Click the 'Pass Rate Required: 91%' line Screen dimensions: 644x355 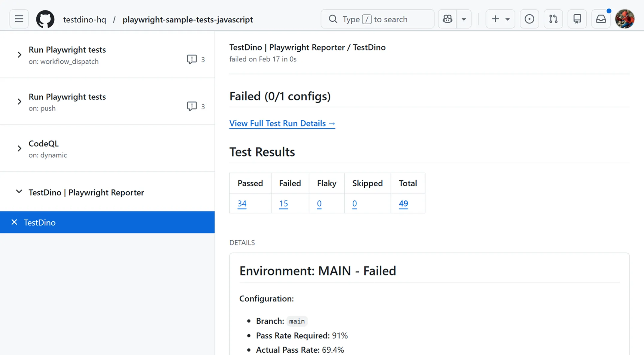[302, 336]
